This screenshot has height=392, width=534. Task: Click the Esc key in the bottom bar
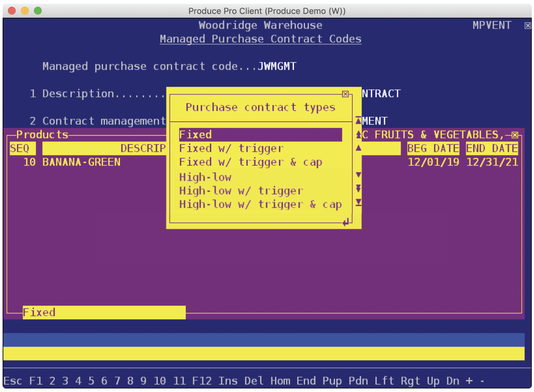pyautogui.click(x=13, y=381)
